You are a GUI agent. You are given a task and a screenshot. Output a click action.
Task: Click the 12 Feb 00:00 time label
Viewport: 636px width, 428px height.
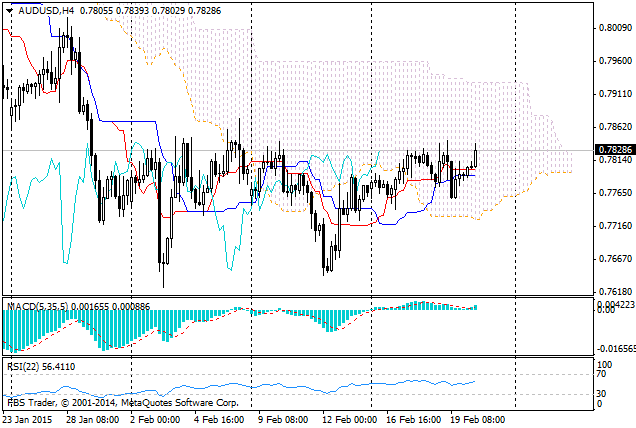(350, 419)
